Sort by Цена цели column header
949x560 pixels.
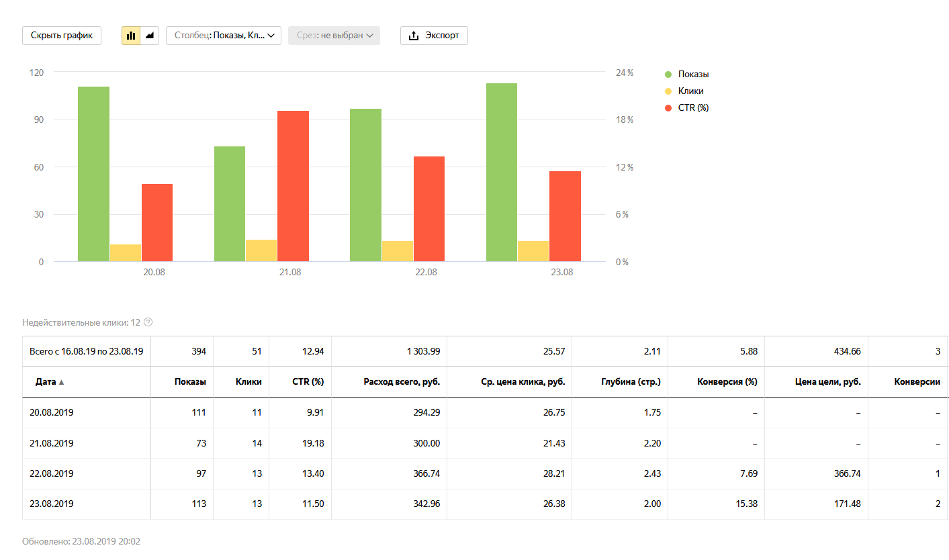point(827,382)
